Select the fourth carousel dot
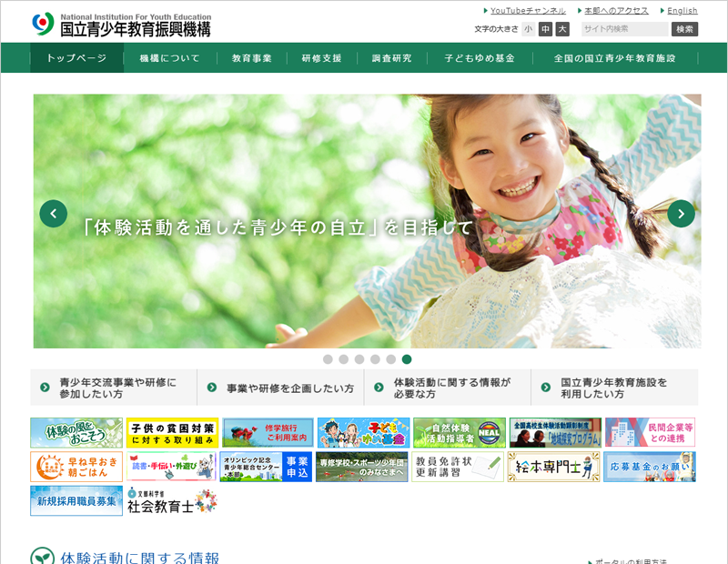This screenshot has height=564, width=728. [375, 359]
